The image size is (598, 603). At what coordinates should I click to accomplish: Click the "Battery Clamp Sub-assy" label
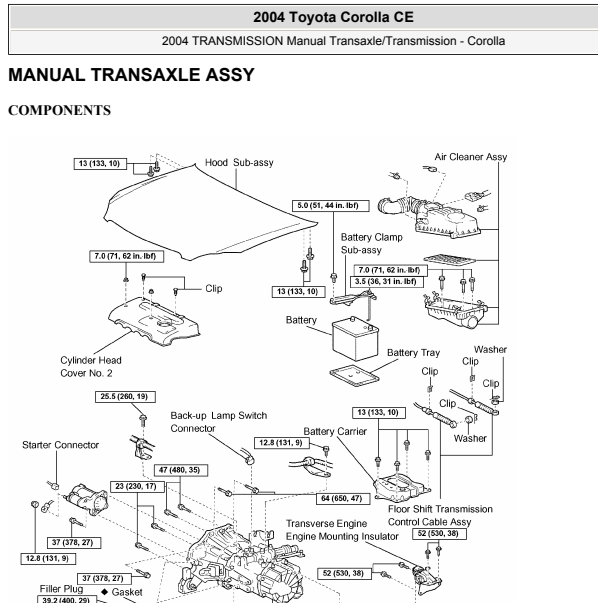click(x=371, y=244)
